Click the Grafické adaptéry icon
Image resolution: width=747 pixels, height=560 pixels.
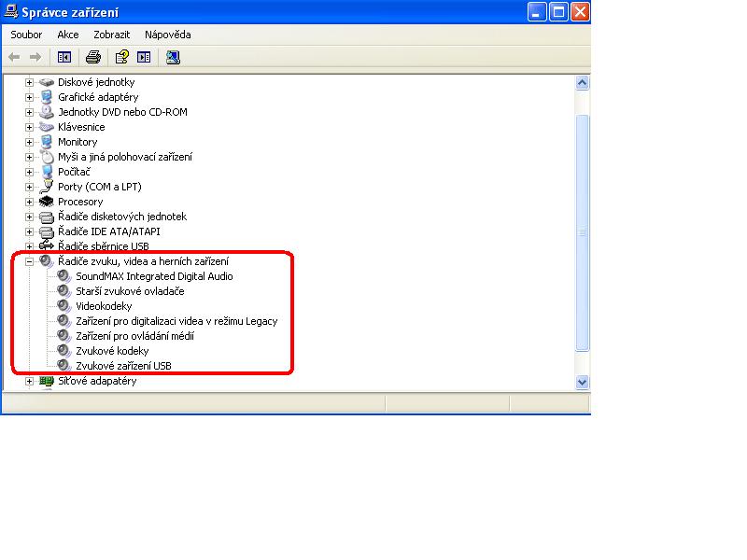click(x=47, y=97)
